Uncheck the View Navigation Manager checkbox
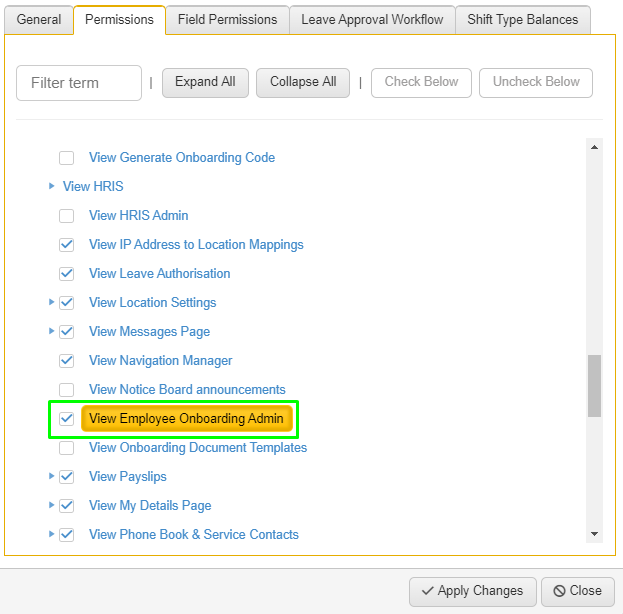 pos(66,360)
